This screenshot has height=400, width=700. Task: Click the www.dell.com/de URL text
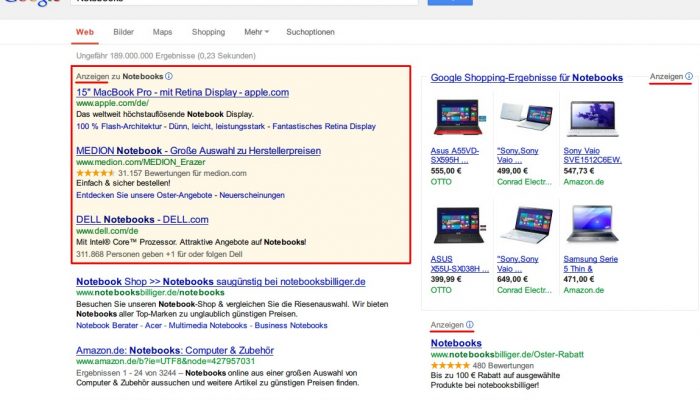pyautogui.click(x=107, y=231)
